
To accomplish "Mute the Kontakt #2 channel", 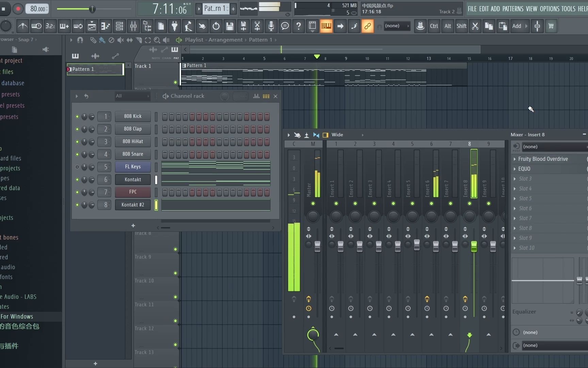I will click(77, 205).
